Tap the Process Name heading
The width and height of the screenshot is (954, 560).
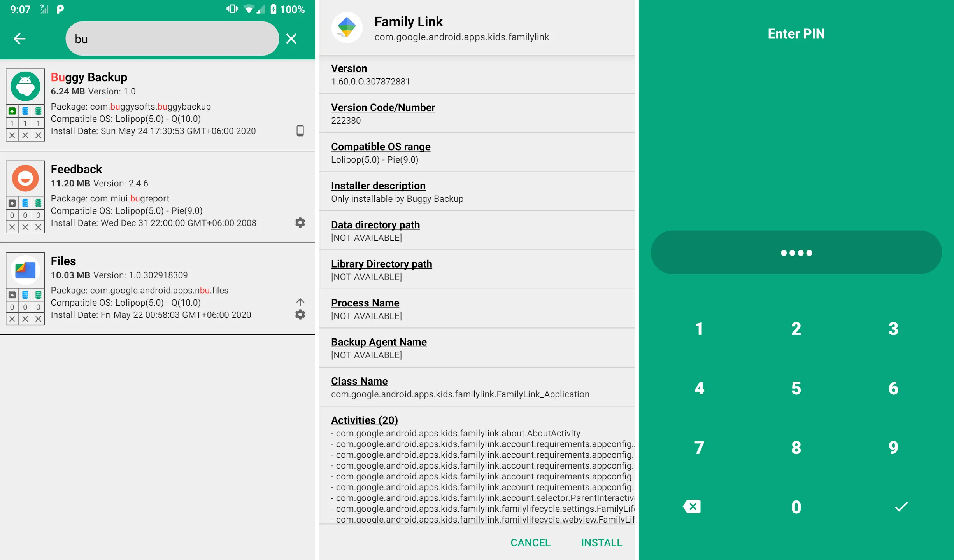365,303
